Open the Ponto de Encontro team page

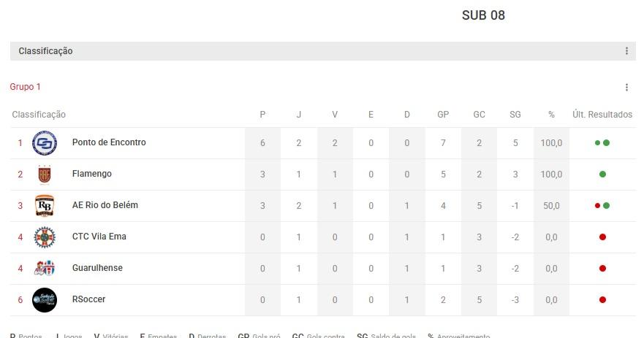tap(109, 142)
